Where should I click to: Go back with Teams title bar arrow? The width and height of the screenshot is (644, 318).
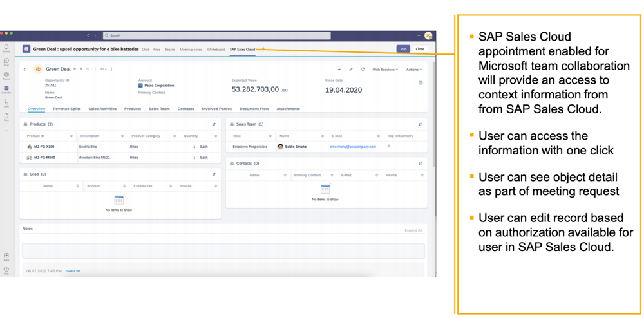(x=88, y=35)
